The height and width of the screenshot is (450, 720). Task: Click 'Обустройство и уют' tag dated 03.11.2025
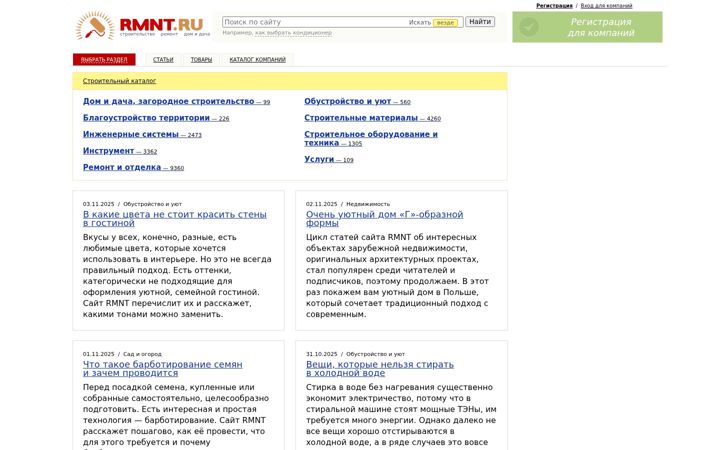click(x=152, y=204)
